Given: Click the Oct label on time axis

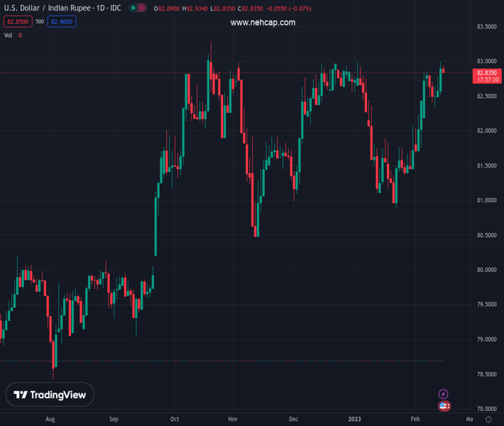Looking at the screenshot, I should click(175, 420).
